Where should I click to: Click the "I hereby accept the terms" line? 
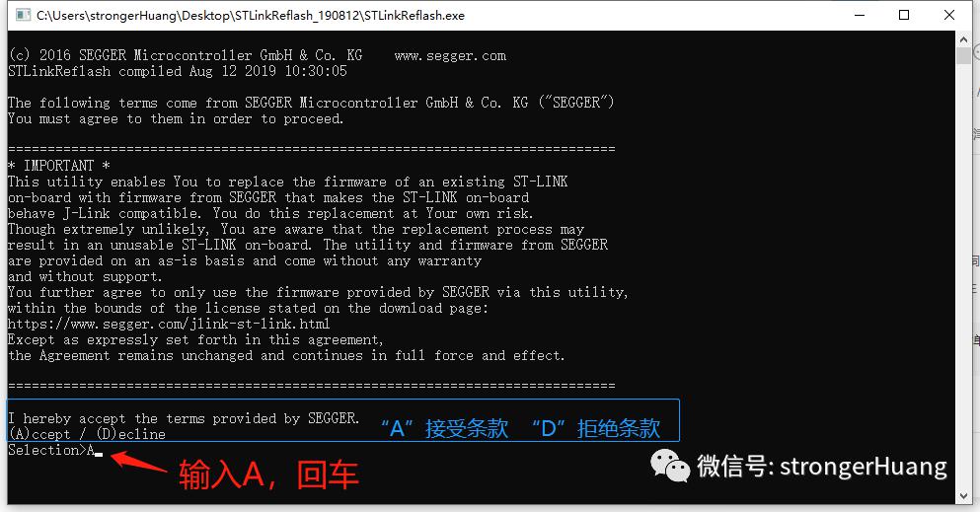pos(184,418)
